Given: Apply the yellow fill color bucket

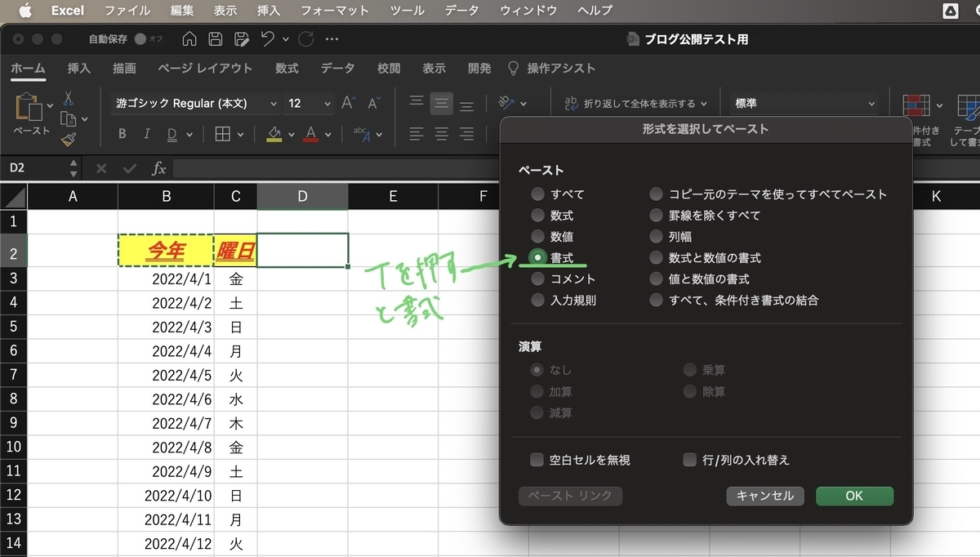Looking at the screenshot, I should (x=274, y=134).
